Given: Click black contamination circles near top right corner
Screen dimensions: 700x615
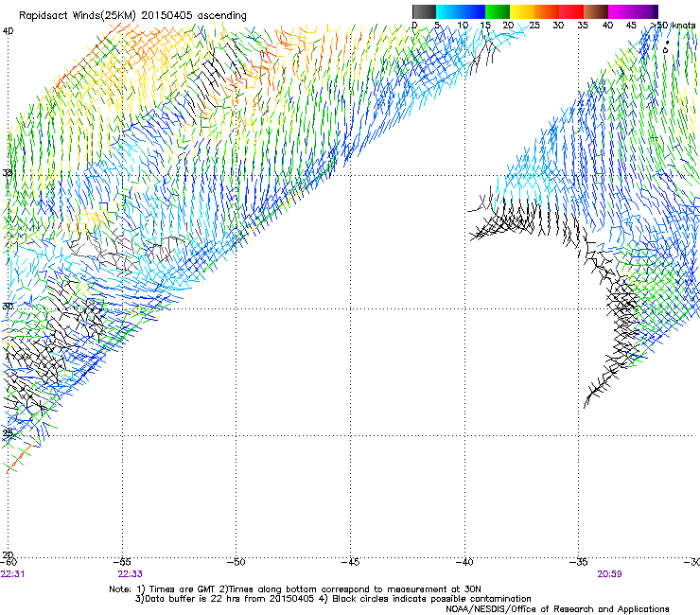Looking at the screenshot, I should tap(666, 46).
